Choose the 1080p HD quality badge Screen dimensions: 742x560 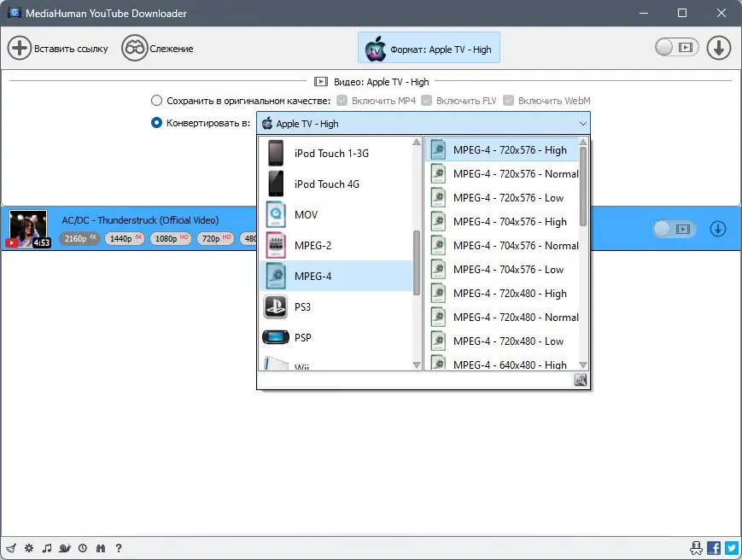[x=171, y=238]
